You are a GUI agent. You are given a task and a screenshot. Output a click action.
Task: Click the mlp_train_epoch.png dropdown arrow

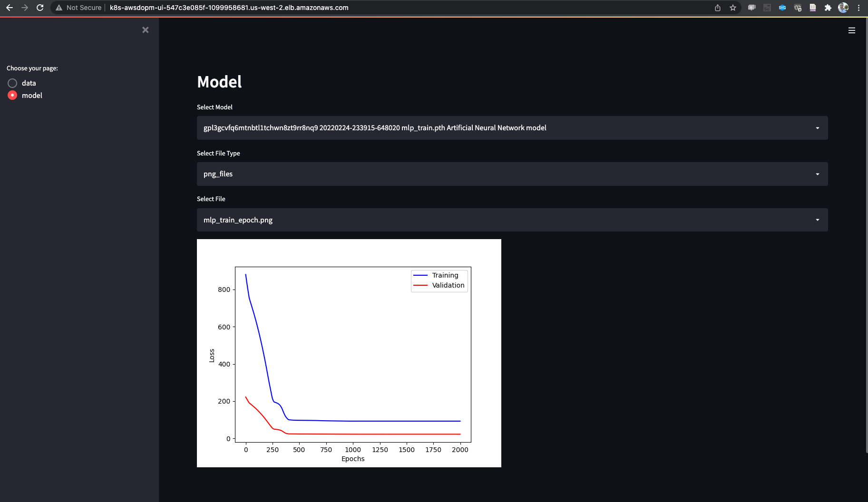[x=818, y=220]
